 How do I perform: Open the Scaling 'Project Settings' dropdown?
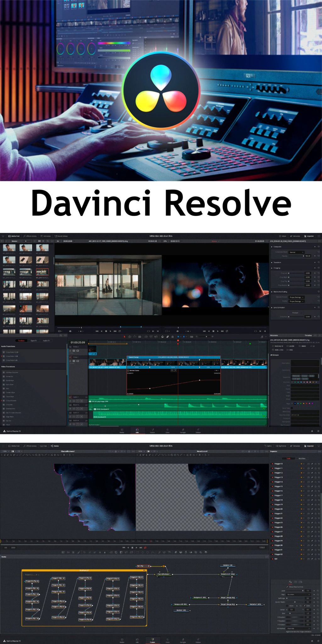click(x=297, y=301)
